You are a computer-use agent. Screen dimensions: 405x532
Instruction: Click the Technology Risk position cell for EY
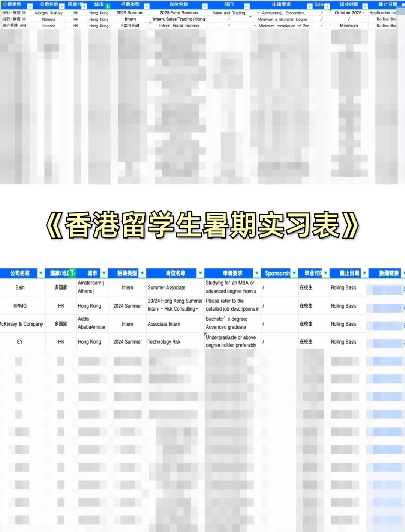coord(165,342)
